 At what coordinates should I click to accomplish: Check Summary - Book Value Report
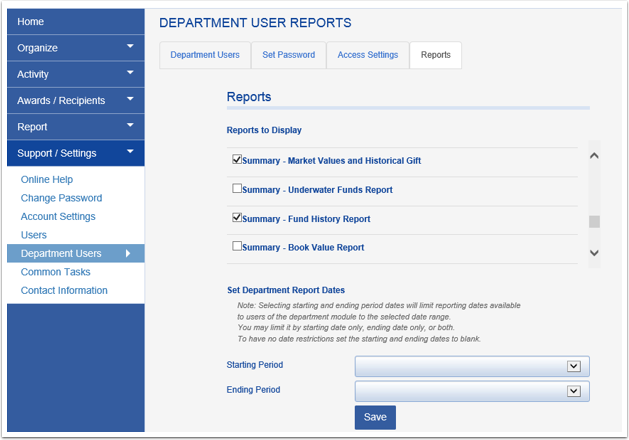coord(237,245)
